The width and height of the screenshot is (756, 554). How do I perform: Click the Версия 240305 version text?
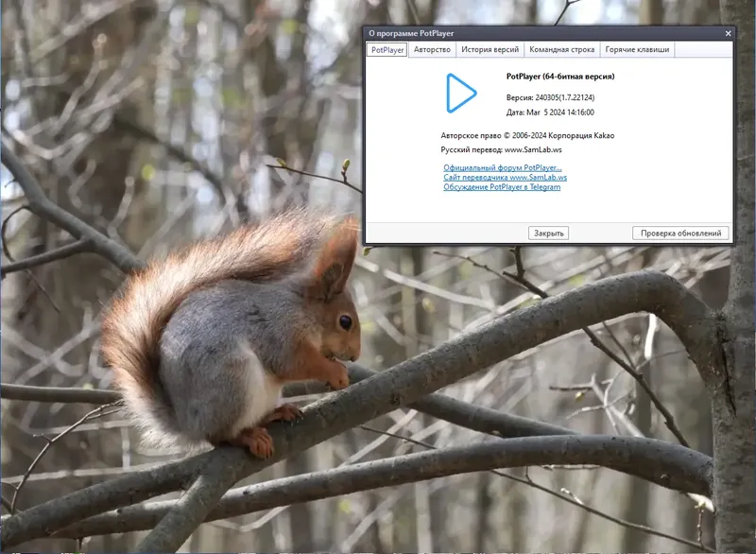coord(550,97)
